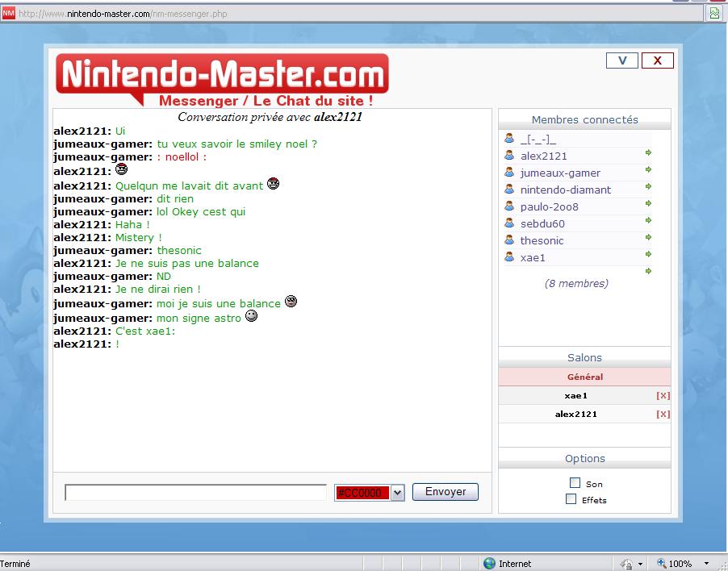
Task: Switch to the Général salon
Action: 584,377
